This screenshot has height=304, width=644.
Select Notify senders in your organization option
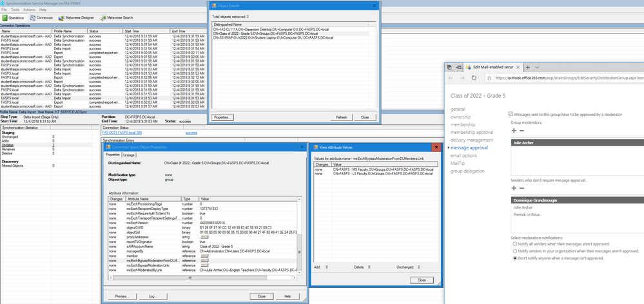coord(514,251)
